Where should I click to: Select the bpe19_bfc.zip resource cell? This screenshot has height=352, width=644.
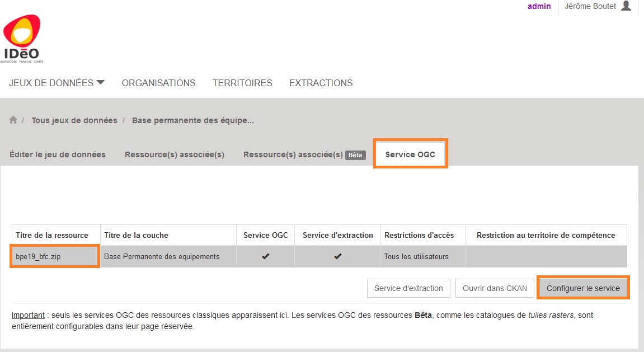(55, 256)
